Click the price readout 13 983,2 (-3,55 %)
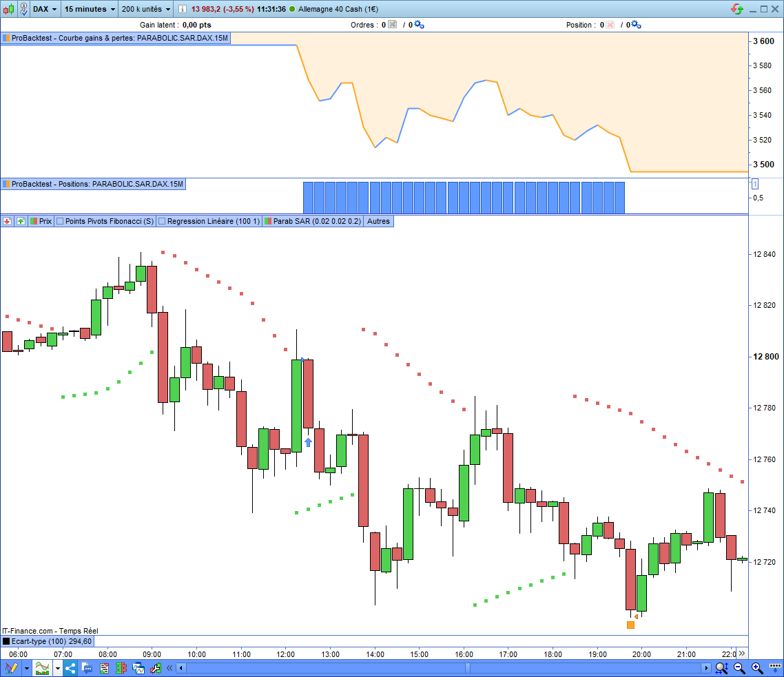This screenshot has height=677, width=784. point(223,9)
